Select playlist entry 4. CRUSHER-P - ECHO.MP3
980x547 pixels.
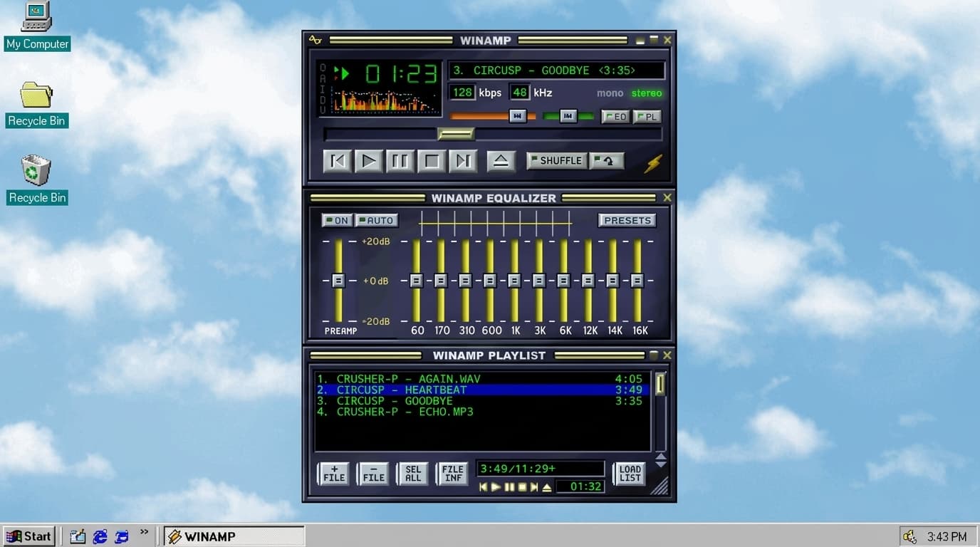coord(482,412)
